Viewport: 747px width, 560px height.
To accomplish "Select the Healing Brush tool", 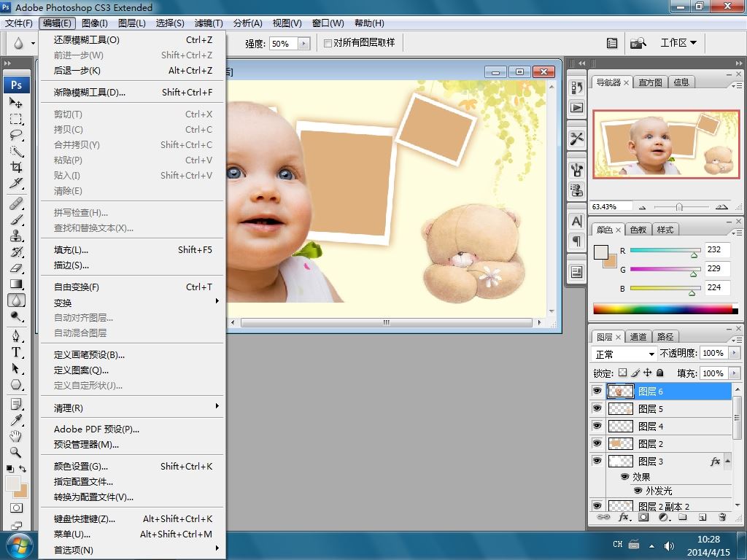I will tap(16, 204).
